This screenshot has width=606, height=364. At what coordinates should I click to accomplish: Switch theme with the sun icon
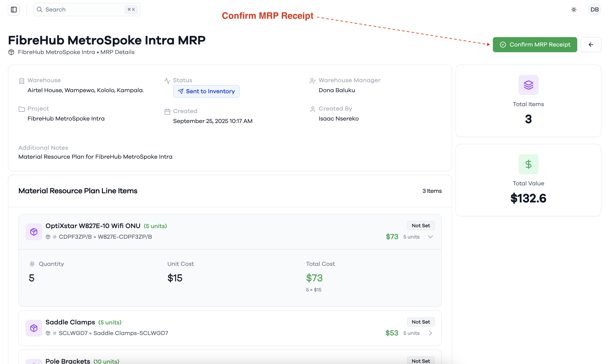coord(574,10)
